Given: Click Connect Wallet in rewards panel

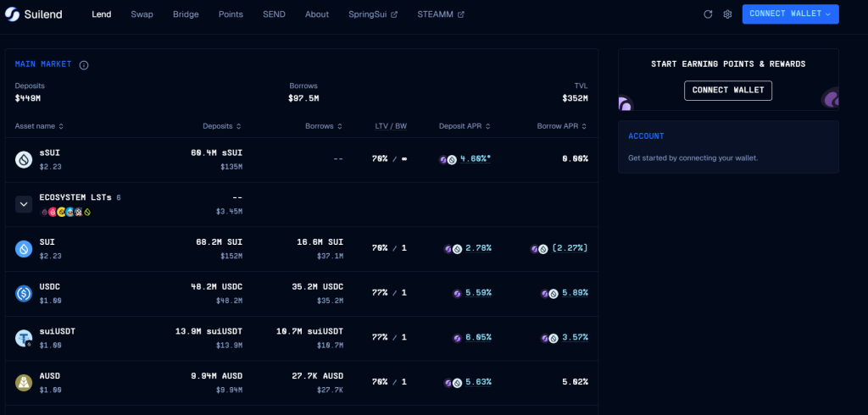Looking at the screenshot, I should pos(728,91).
